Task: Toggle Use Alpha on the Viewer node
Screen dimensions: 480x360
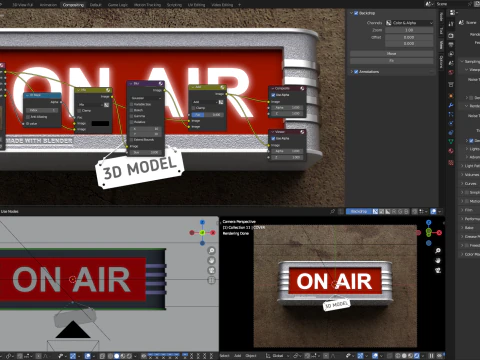Action: 273,138
